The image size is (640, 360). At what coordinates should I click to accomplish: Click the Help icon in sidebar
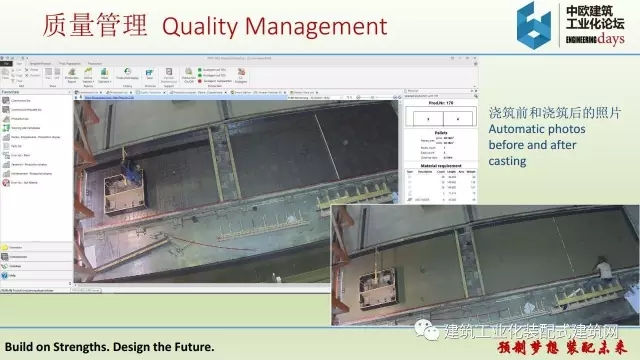(5, 276)
